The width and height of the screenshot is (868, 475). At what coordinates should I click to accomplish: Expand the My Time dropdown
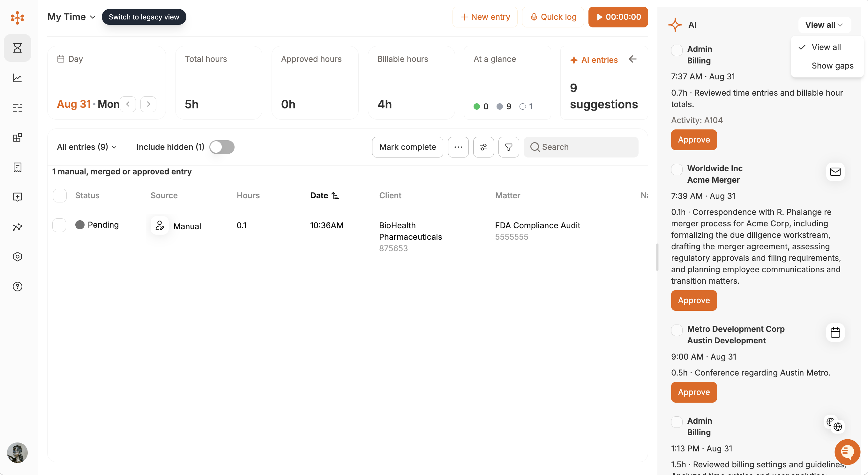71,17
